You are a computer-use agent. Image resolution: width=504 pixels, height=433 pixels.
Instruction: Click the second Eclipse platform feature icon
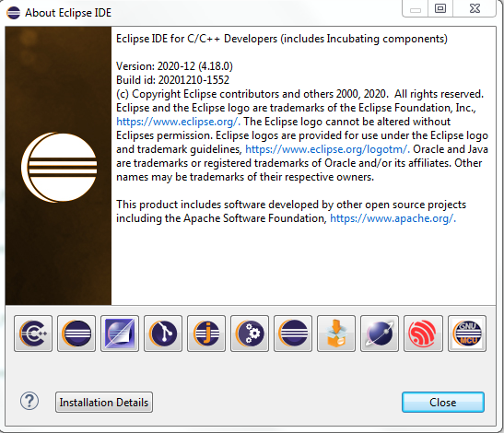[x=293, y=334]
